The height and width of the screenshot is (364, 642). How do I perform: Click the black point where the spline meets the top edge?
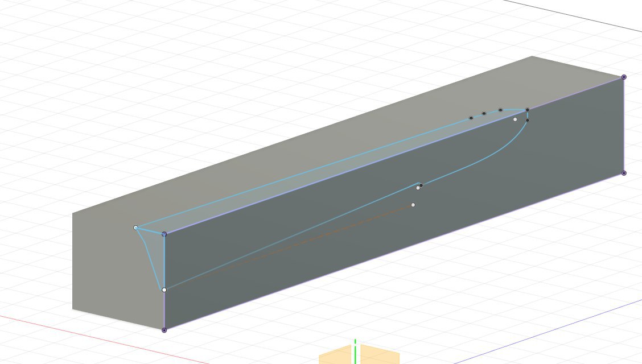pos(528,110)
